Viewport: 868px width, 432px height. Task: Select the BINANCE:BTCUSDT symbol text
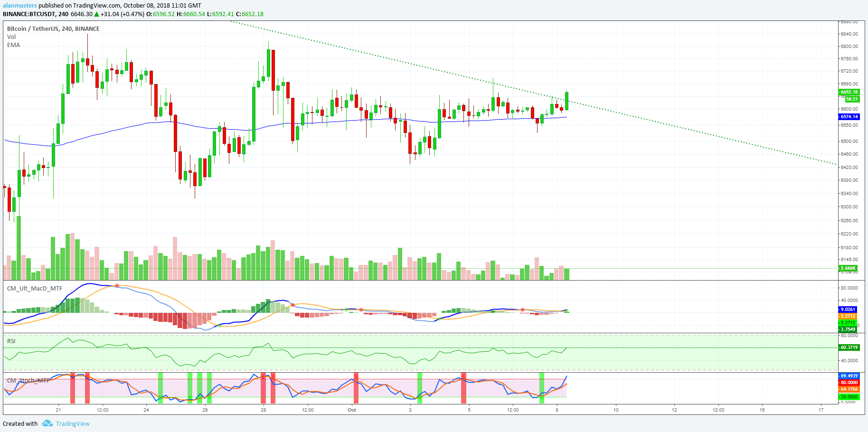(x=28, y=14)
